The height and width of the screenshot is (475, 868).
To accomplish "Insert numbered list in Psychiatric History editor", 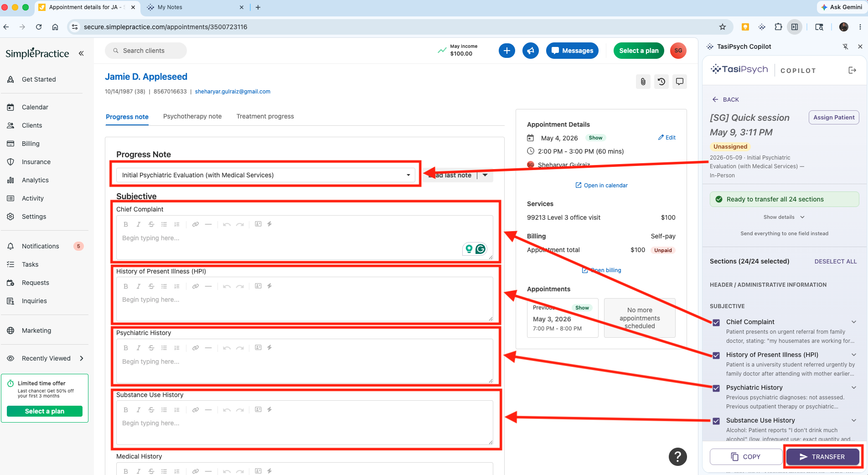I will point(177,348).
